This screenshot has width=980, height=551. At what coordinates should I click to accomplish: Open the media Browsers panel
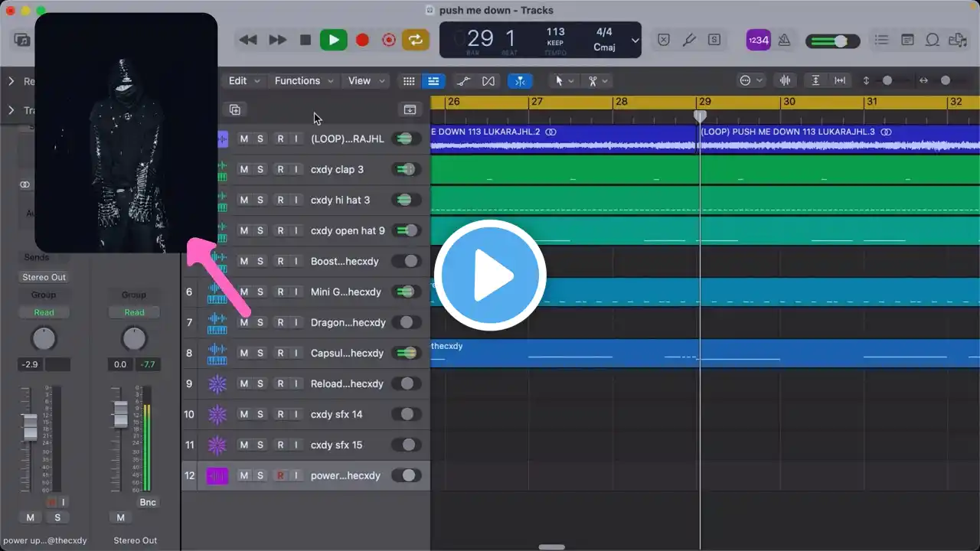[958, 40]
